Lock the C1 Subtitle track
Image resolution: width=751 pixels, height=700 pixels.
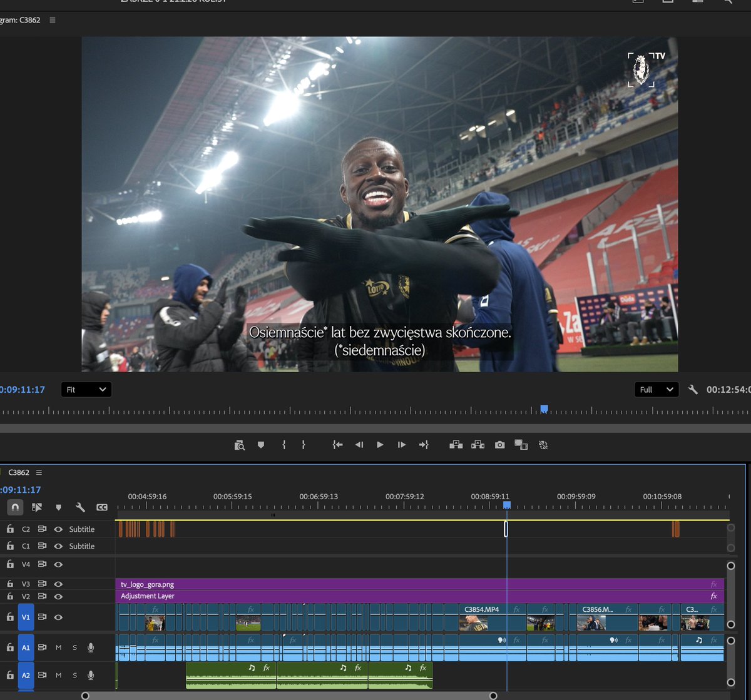pyautogui.click(x=10, y=545)
